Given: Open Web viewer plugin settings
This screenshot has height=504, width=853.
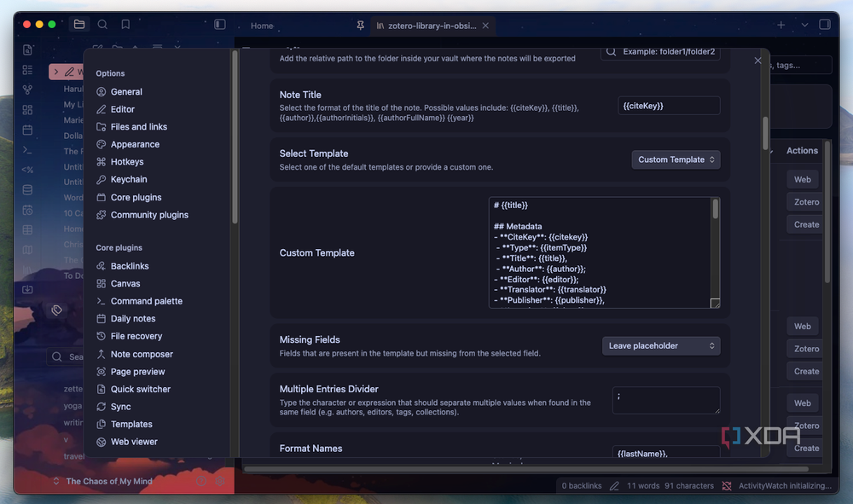Looking at the screenshot, I should click(x=134, y=442).
